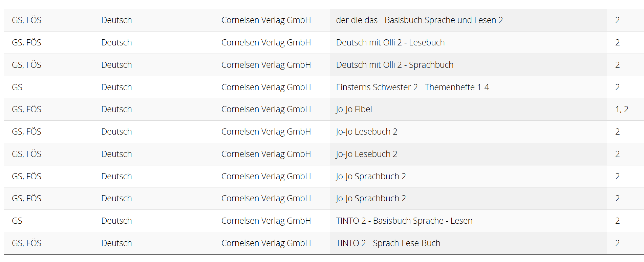
Task: Click 'GS' school type in Einsterns Schwester row
Action: pyautogui.click(x=17, y=87)
